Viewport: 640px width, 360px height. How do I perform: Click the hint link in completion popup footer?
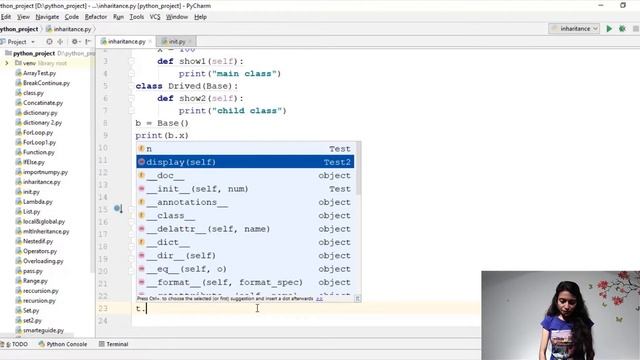[319, 299]
